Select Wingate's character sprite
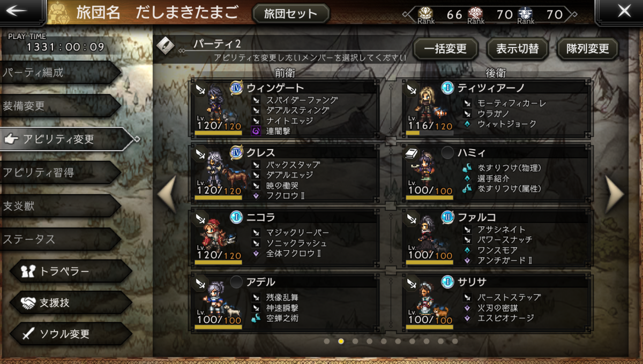 click(x=216, y=103)
